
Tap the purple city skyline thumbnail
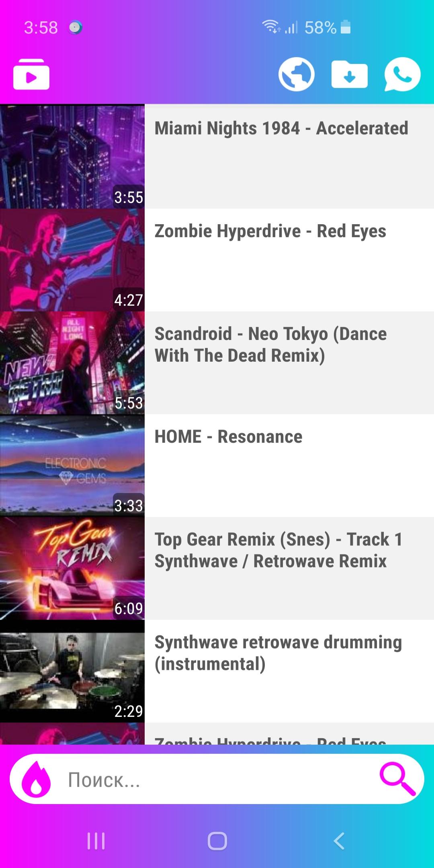coord(72,157)
